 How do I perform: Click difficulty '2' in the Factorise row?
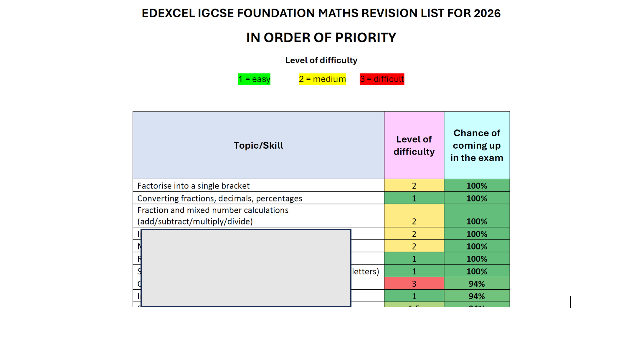414,186
